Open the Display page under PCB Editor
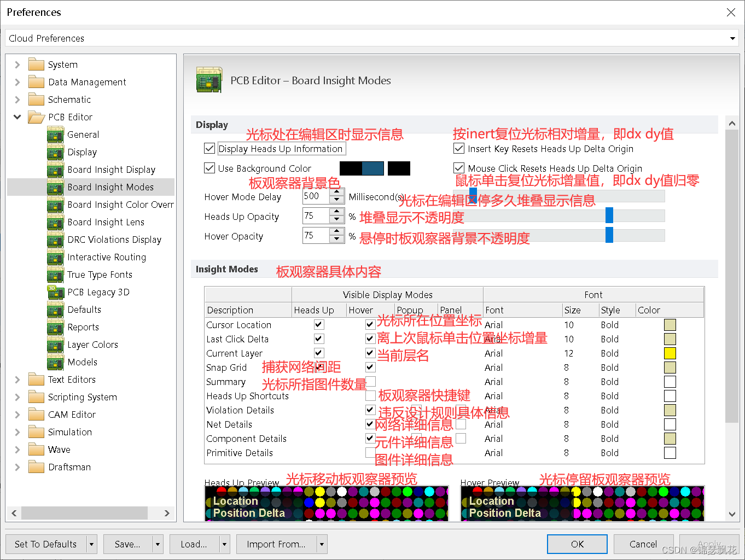745x560 pixels. (x=82, y=152)
